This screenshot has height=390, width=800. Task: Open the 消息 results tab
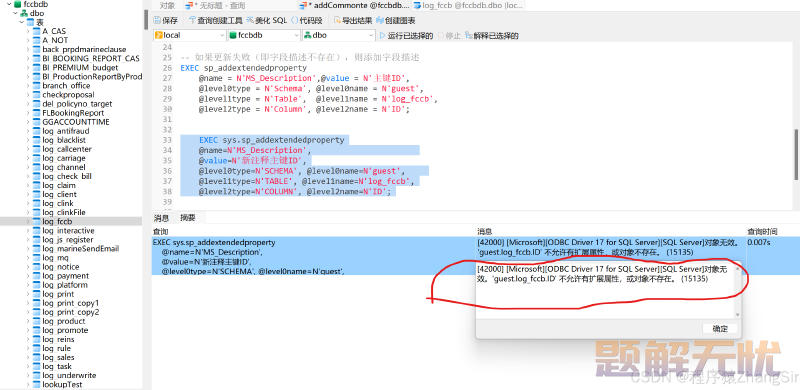[161, 218]
